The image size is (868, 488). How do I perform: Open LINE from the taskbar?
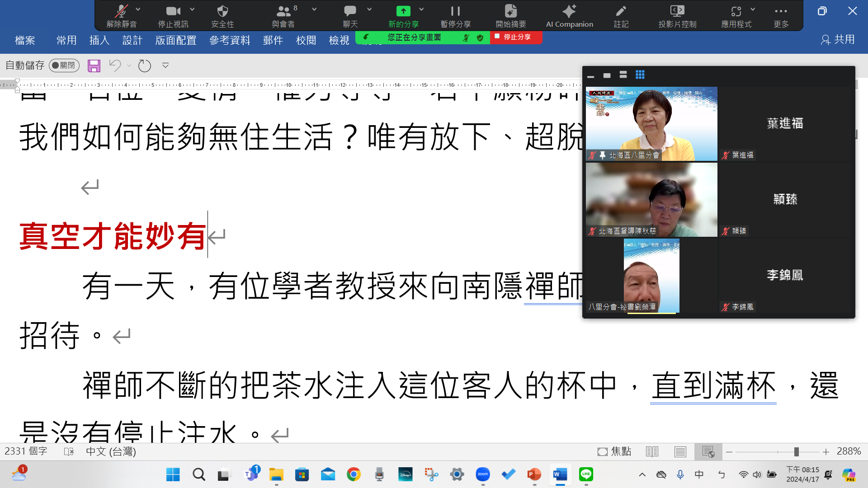pyautogui.click(x=586, y=474)
